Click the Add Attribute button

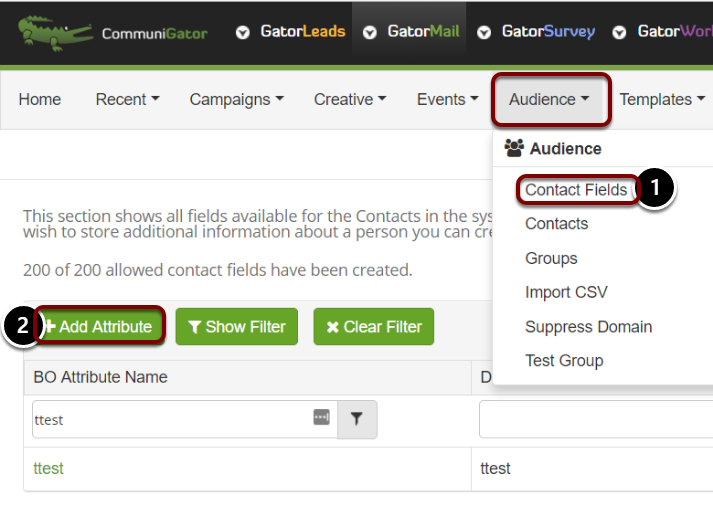99,326
